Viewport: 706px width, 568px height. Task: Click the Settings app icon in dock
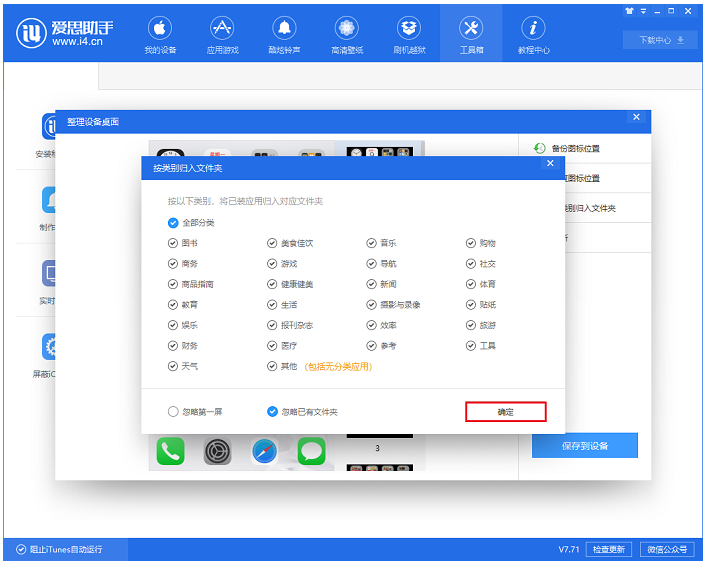217,451
